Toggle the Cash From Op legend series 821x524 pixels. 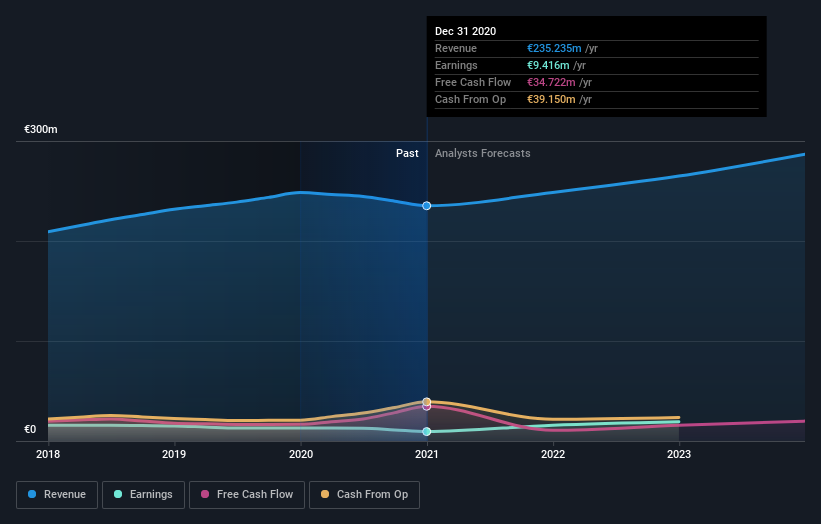click(364, 495)
